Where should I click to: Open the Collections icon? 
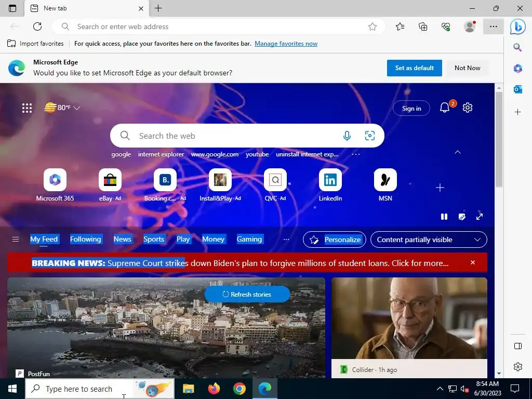point(423,26)
